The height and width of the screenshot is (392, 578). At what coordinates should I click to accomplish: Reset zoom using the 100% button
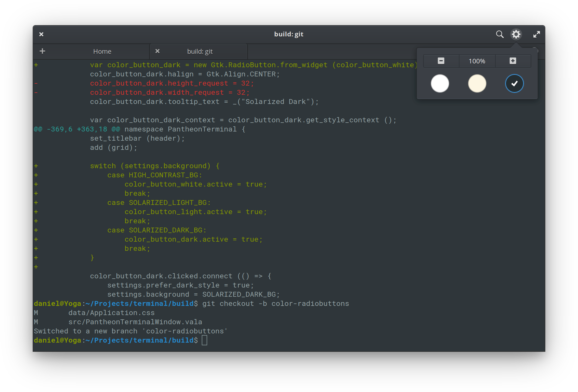[x=477, y=61]
